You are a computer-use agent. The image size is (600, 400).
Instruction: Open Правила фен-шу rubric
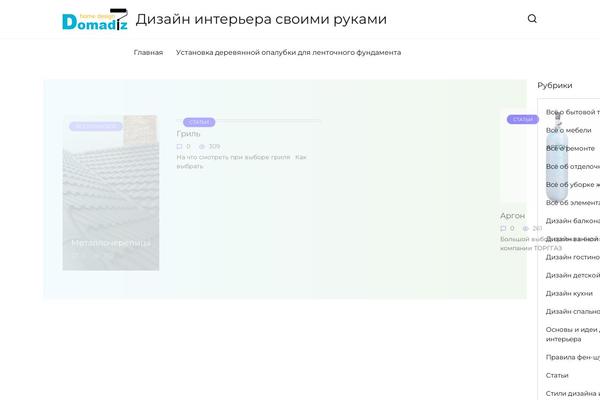point(572,357)
